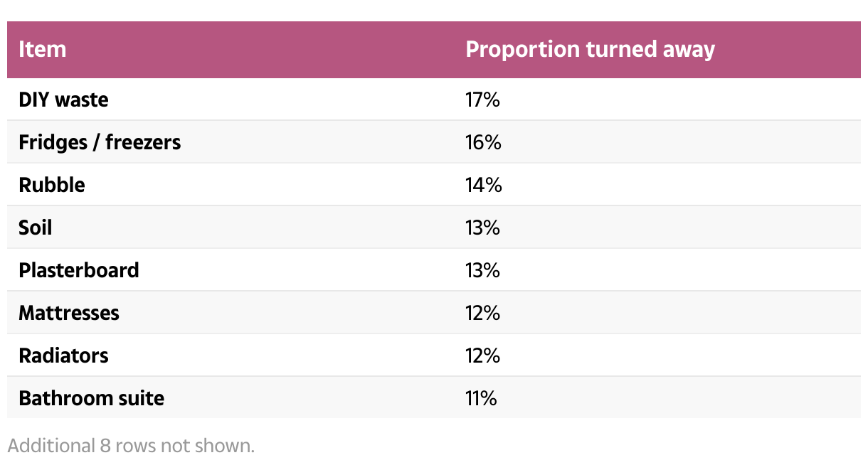The width and height of the screenshot is (868, 465).
Task: Click the Plasterboard row label
Action: click(79, 270)
